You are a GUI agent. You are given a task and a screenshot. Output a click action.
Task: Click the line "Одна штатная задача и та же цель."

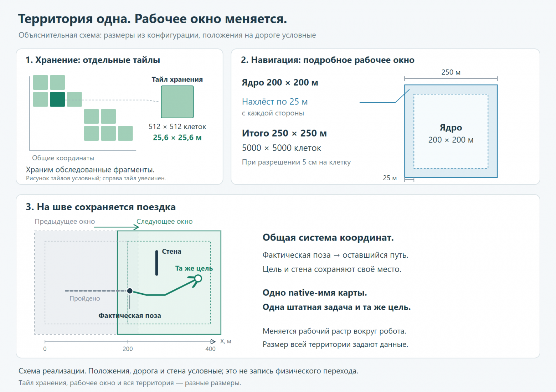point(337,307)
